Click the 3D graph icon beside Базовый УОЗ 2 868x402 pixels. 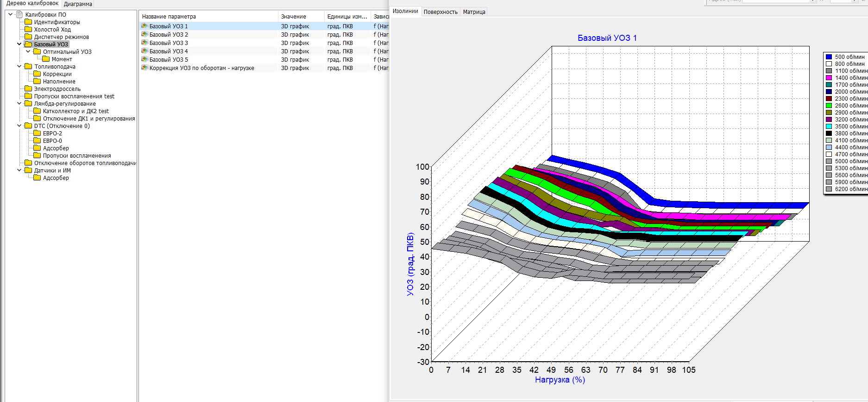(x=145, y=34)
